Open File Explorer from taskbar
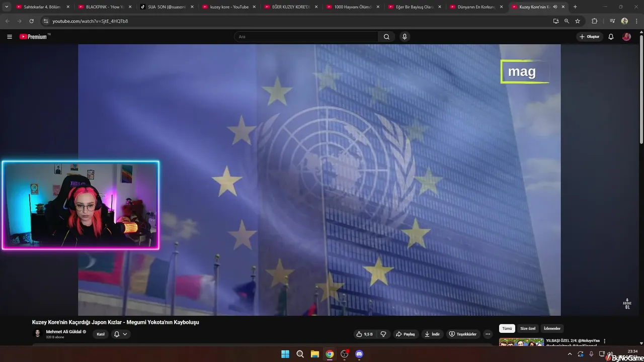Screen dimensions: 644x362 [315, 354]
